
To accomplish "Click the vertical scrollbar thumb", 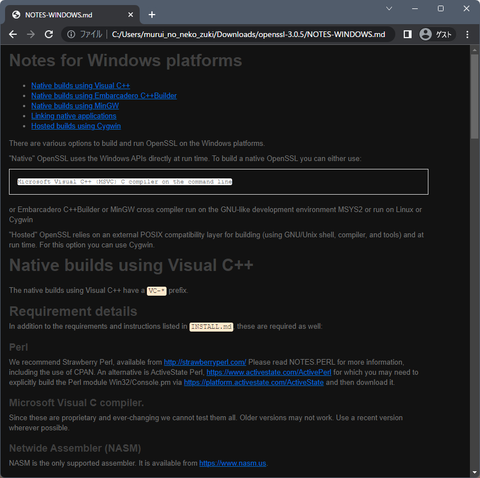I will tap(474, 96).
